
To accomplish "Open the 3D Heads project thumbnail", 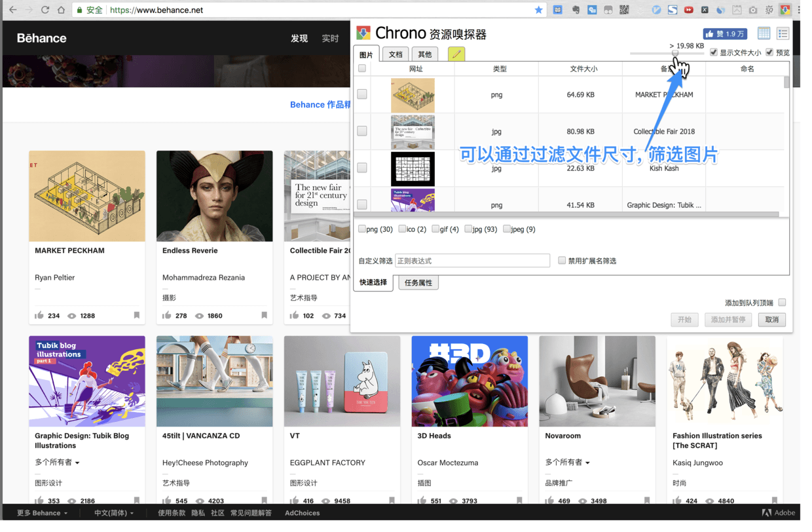I will [470, 381].
